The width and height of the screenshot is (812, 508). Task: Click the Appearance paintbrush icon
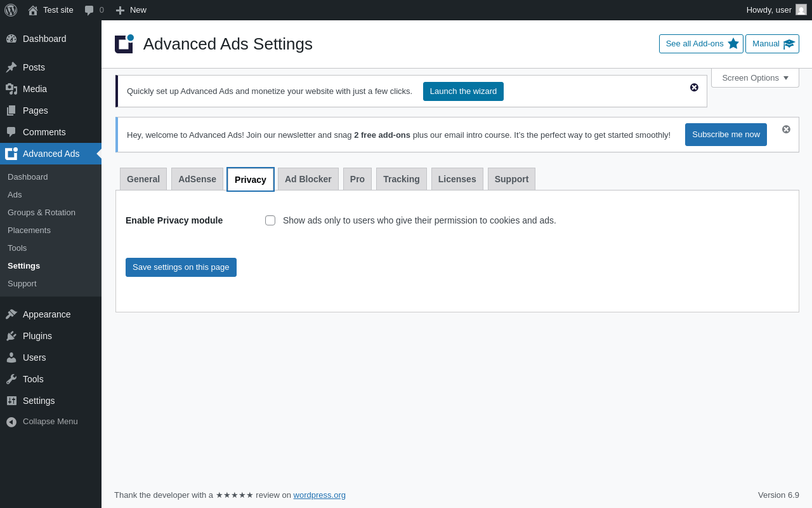[11, 314]
